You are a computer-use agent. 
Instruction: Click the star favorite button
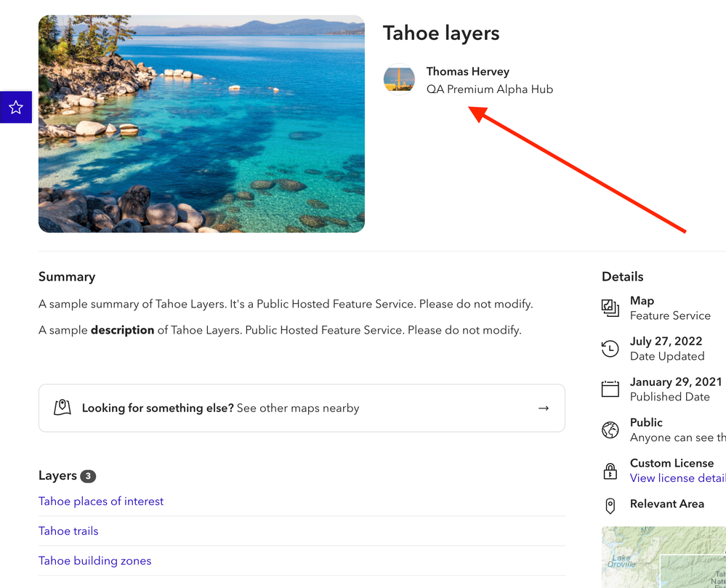[x=16, y=108]
